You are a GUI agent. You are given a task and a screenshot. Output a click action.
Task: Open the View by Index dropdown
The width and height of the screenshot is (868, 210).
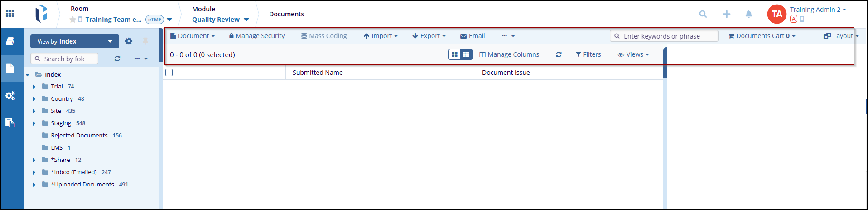pyautogui.click(x=74, y=41)
